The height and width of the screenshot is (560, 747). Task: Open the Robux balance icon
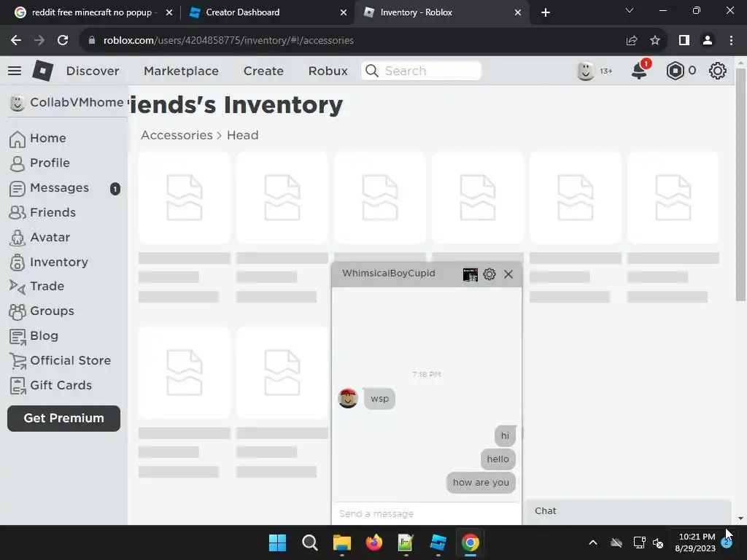tap(675, 71)
